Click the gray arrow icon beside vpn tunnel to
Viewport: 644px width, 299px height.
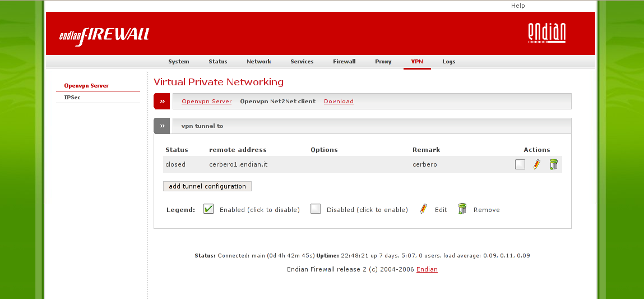[162, 126]
